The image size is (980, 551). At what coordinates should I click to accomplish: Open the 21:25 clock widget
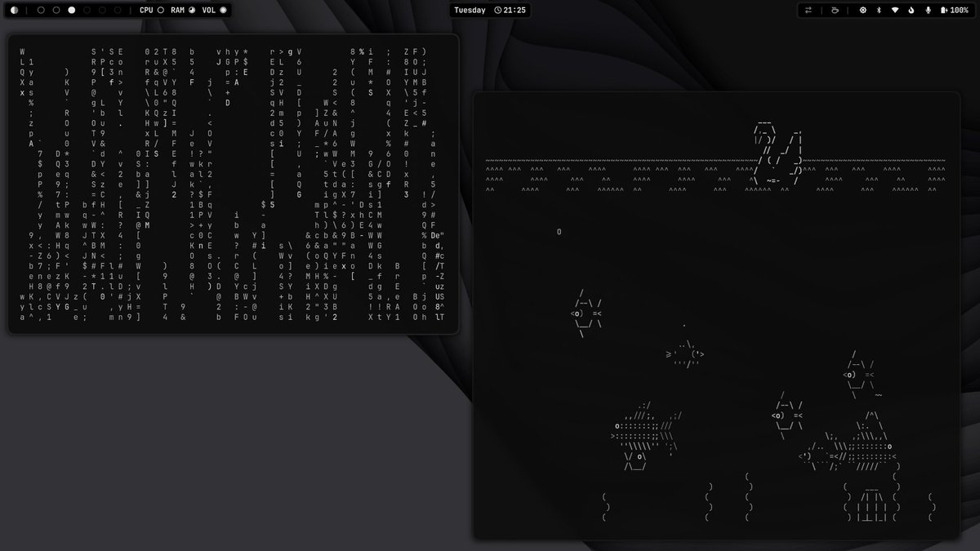point(510,10)
